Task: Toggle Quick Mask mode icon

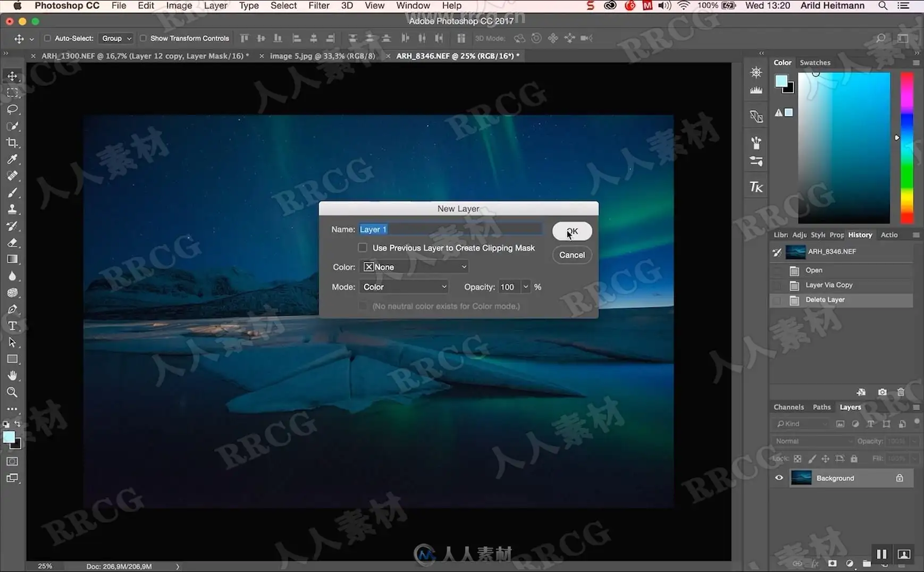Action: (x=12, y=461)
